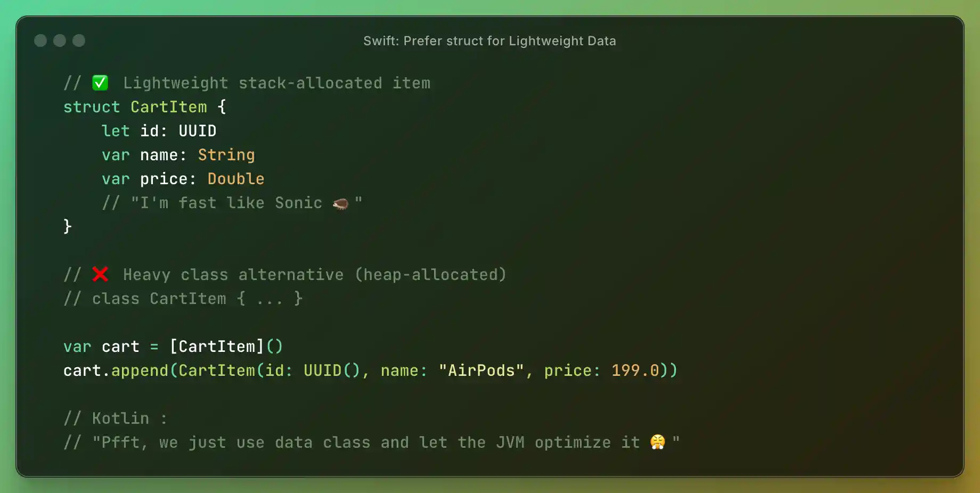The image size is (980, 493).
Task: Click the 'struct' keyword
Action: point(92,107)
